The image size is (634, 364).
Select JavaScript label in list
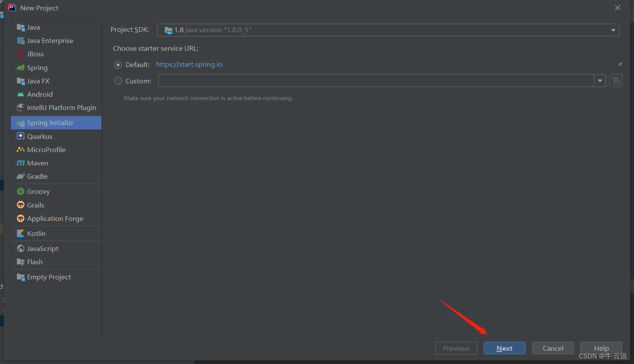43,249
